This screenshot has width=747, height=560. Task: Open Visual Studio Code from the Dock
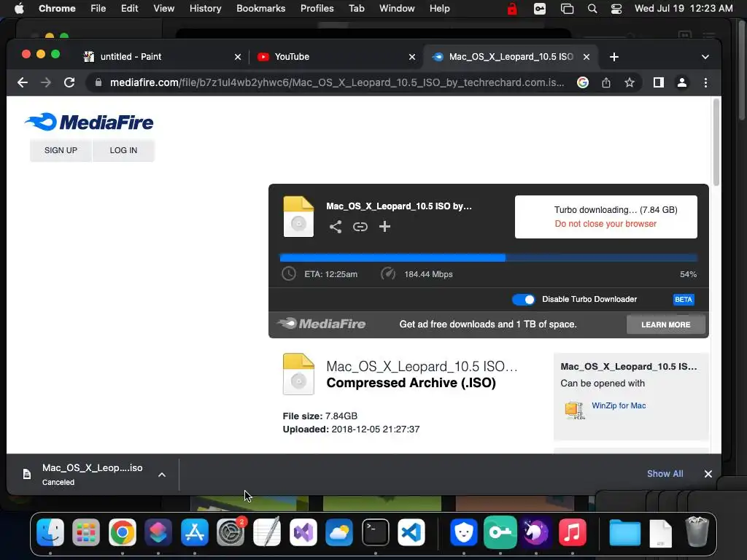[411, 532]
